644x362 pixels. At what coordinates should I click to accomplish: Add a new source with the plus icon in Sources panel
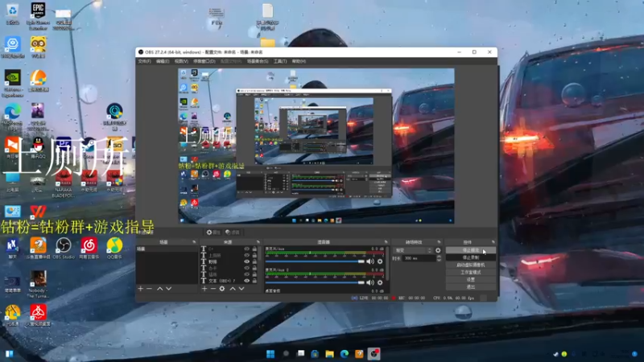(204, 289)
